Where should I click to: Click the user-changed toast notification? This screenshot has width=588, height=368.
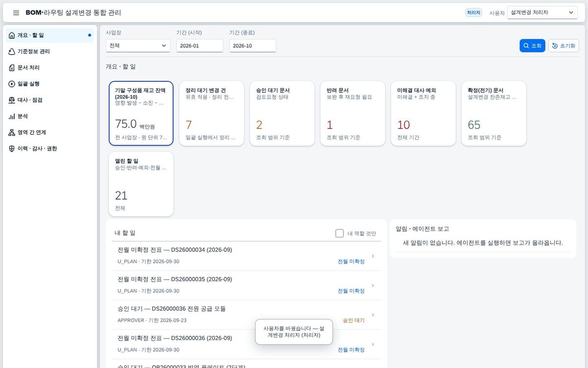coord(294,332)
